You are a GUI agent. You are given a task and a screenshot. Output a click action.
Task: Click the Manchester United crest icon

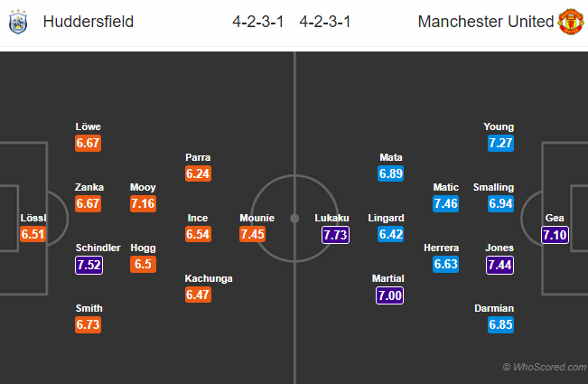coord(571,21)
